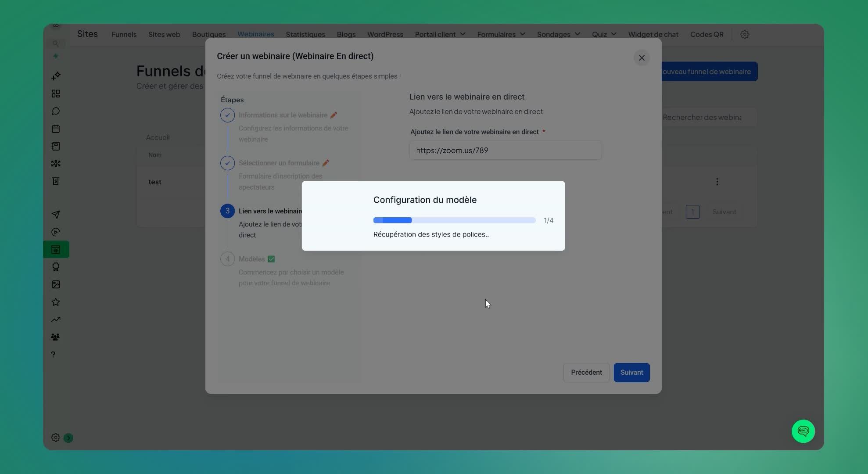Click the dashboard grid sidebar icon
The image size is (868, 474).
(56, 93)
